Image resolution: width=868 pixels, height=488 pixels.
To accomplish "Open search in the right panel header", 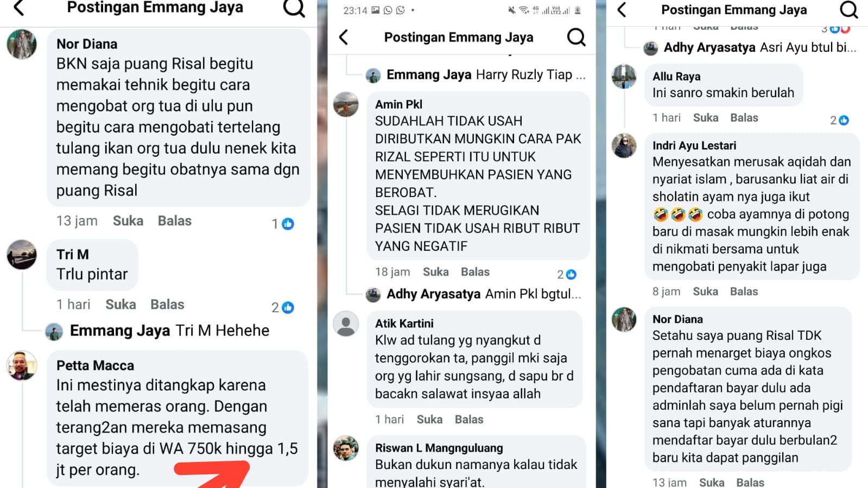I will pos(848,9).
